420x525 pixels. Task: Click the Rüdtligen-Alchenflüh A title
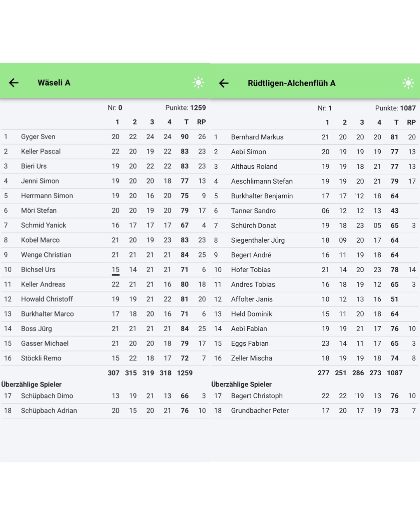[x=291, y=83]
